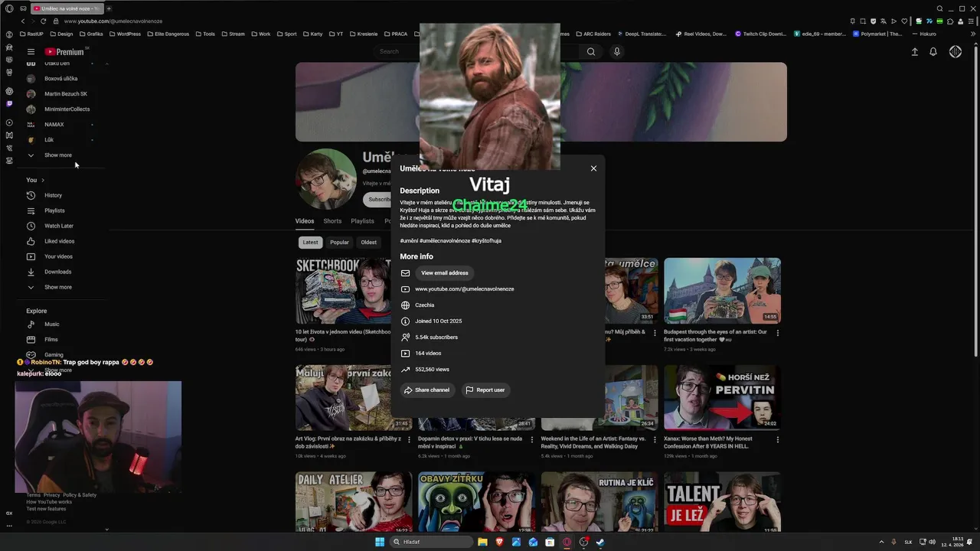Expand the You section Show more
Image resolution: width=980 pixels, height=551 pixels.
tap(57, 287)
